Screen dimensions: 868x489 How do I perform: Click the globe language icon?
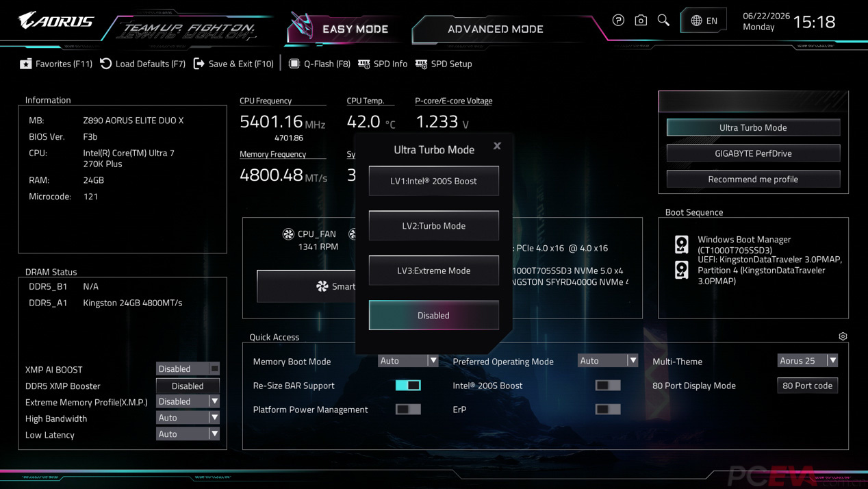tap(696, 21)
